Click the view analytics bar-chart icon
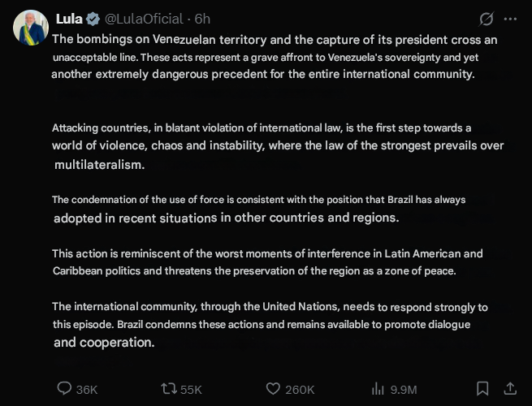532x406 pixels. pyautogui.click(x=378, y=389)
